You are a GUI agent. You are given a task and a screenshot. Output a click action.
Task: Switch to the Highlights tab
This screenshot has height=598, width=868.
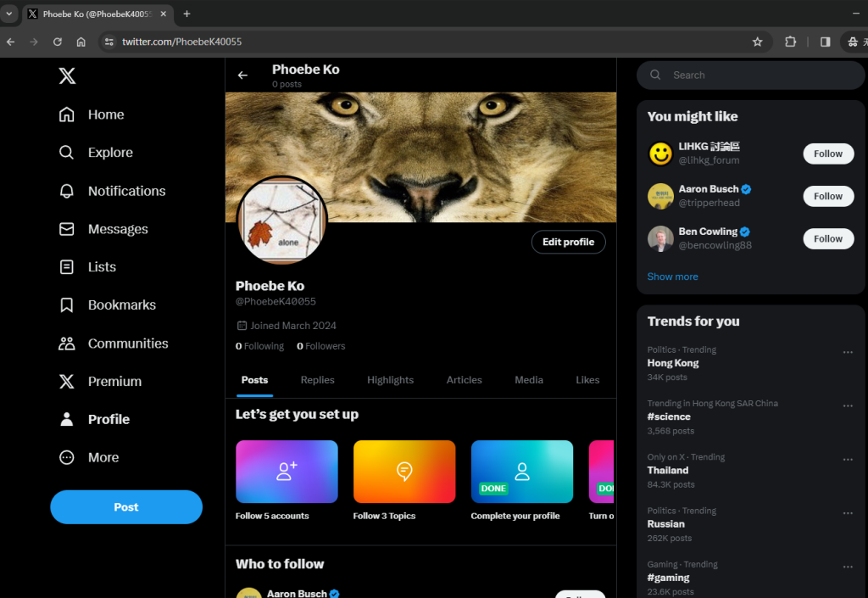[390, 380]
